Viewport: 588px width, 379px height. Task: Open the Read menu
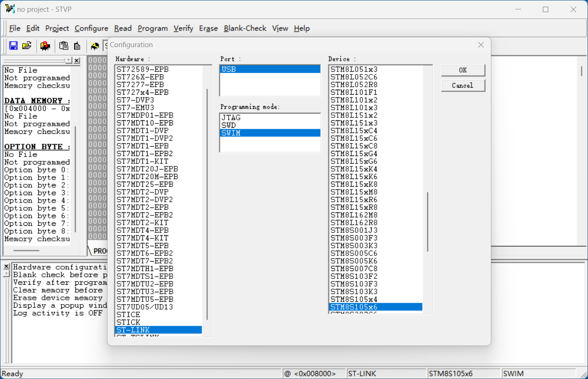pos(123,28)
